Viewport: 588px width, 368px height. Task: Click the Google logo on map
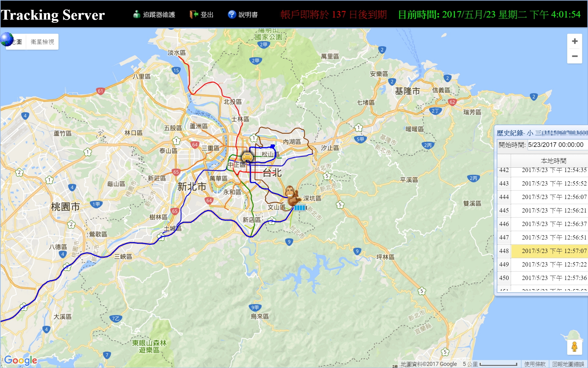tap(21, 360)
